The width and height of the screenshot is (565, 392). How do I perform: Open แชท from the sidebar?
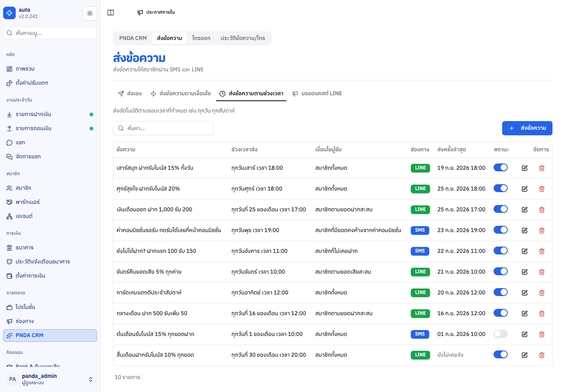click(x=50, y=143)
